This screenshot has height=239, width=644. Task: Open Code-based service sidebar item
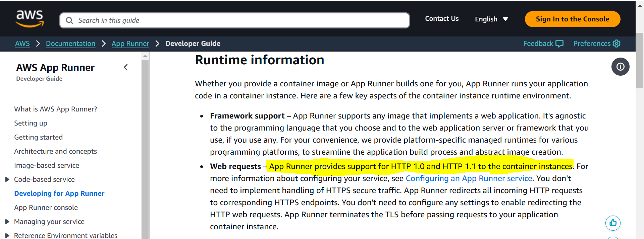tap(44, 179)
